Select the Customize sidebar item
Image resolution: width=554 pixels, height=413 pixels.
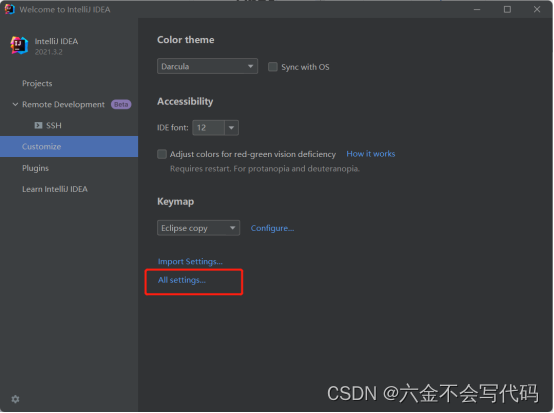[x=69, y=147]
